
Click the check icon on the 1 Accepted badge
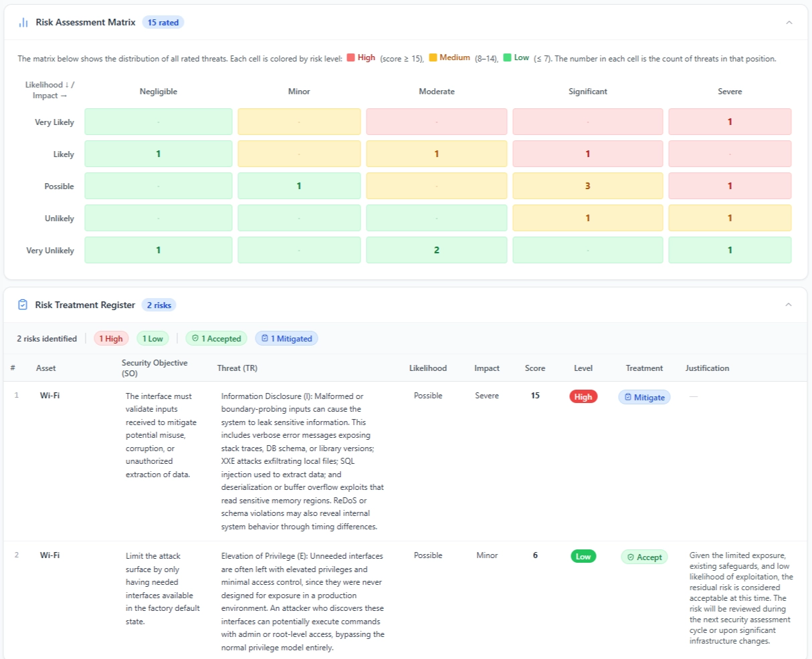coord(195,338)
